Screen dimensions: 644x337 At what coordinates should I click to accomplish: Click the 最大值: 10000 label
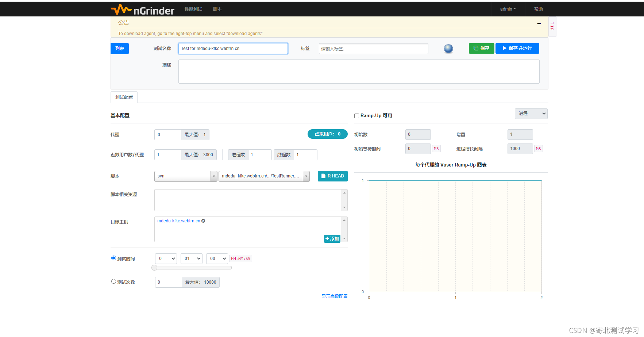pyautogui.click(x=201, y=282)
